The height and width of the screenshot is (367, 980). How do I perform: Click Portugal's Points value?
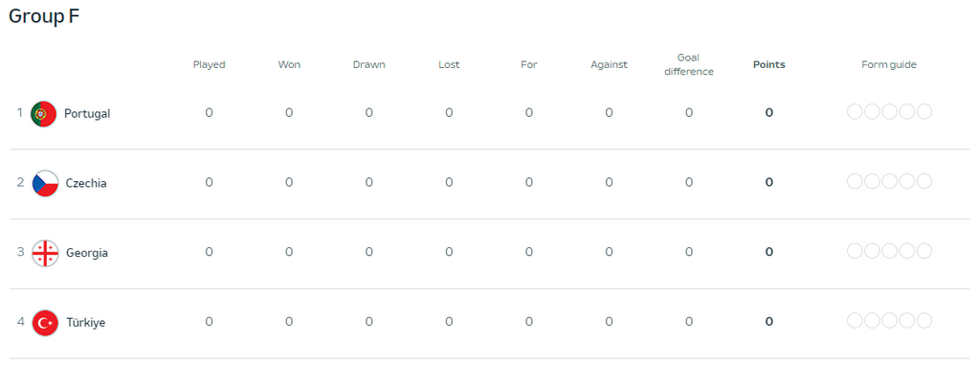[768, 113]
